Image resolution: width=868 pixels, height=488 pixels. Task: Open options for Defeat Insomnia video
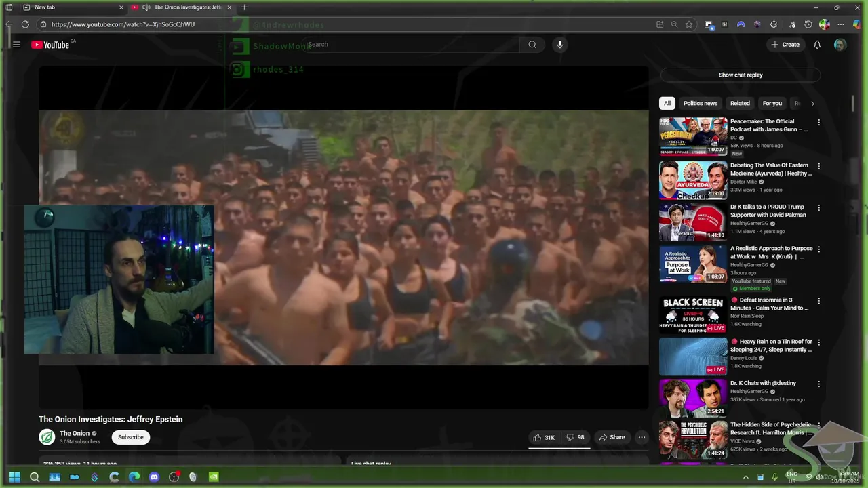pyautogui.click(x=818, y=301)
